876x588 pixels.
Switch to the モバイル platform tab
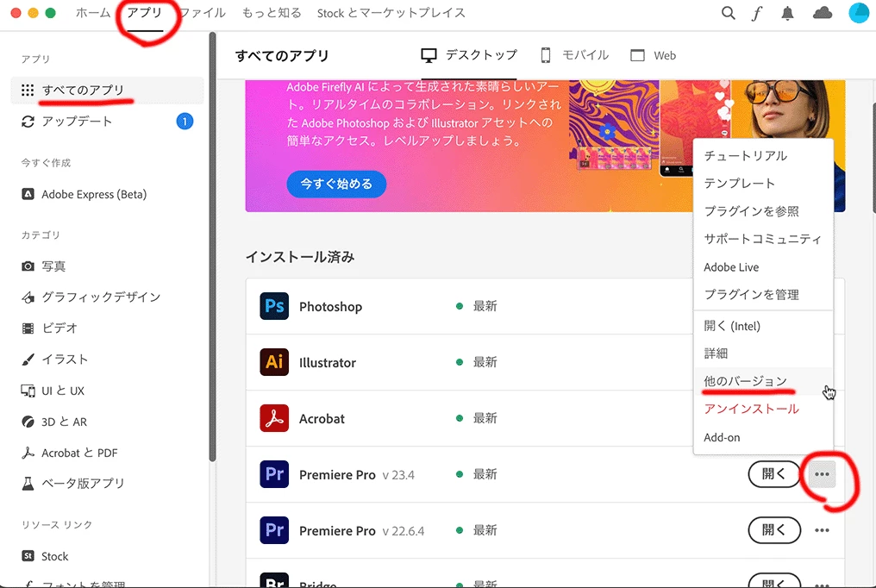coord(574,55)
